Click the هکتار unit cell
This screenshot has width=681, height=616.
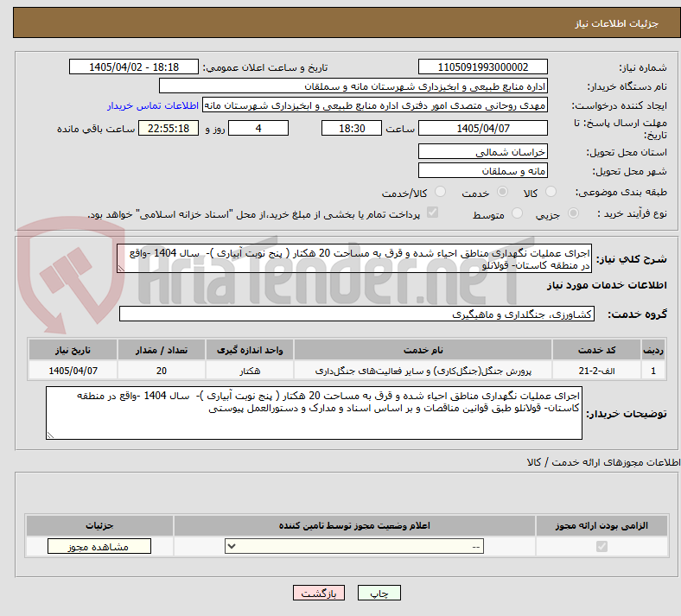[x=250, y=371]
